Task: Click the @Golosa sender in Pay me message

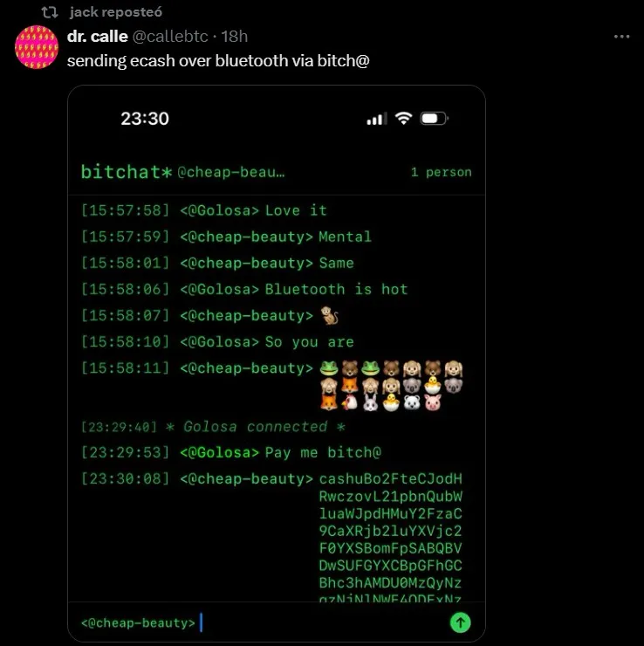Action: [220, 452]
